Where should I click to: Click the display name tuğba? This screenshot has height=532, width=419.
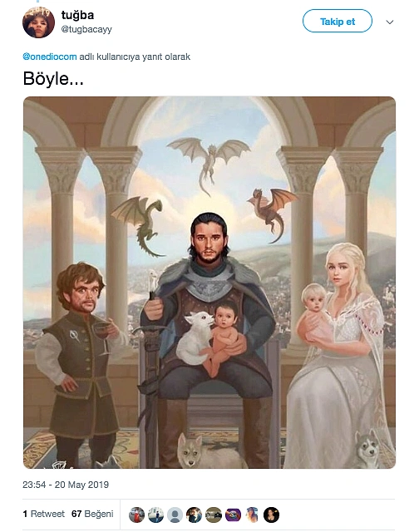pyautogui.click(x=77, y=15)
